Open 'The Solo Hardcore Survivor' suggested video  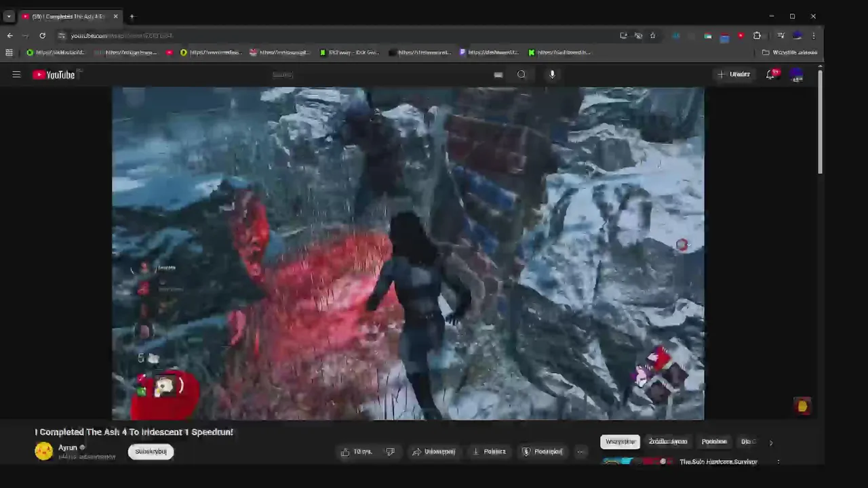tap(718, 462)
